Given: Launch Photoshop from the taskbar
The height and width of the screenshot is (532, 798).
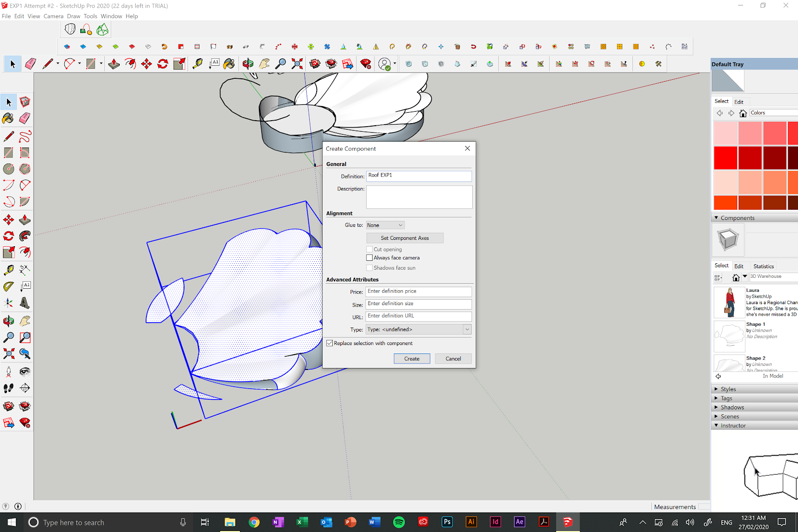Looking at the screenshot, I should click(x=447, y=522).
